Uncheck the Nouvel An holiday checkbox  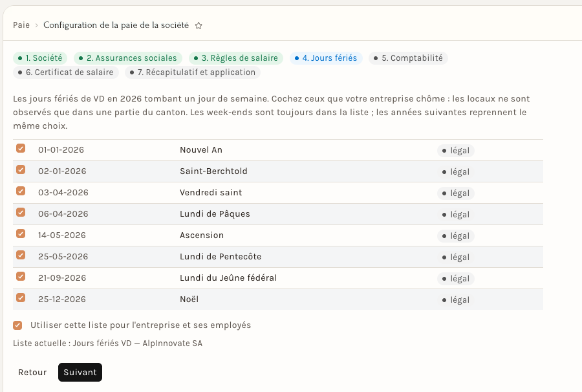(x=21, y=149)
